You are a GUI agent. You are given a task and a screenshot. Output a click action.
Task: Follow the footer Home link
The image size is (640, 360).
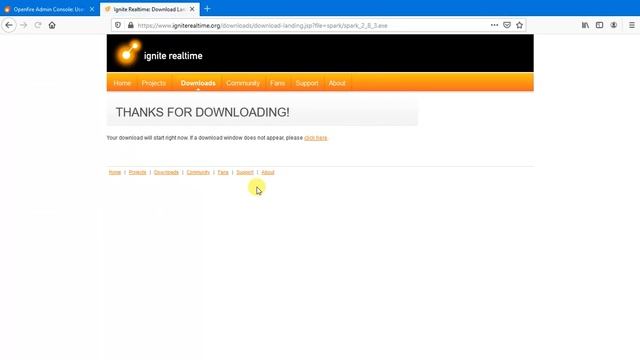(x=115, y=172)
